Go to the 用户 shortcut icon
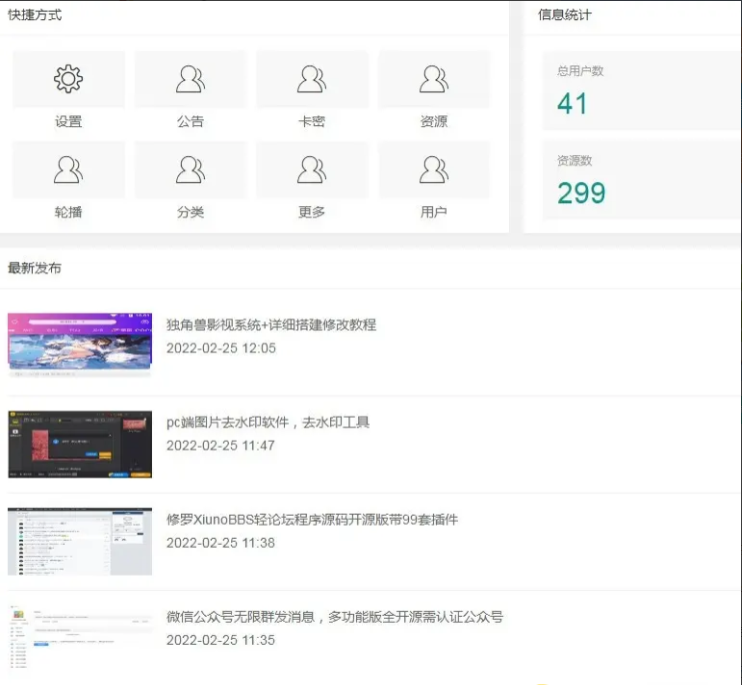The height and width of the screenshot is (685, 742). 434,170
